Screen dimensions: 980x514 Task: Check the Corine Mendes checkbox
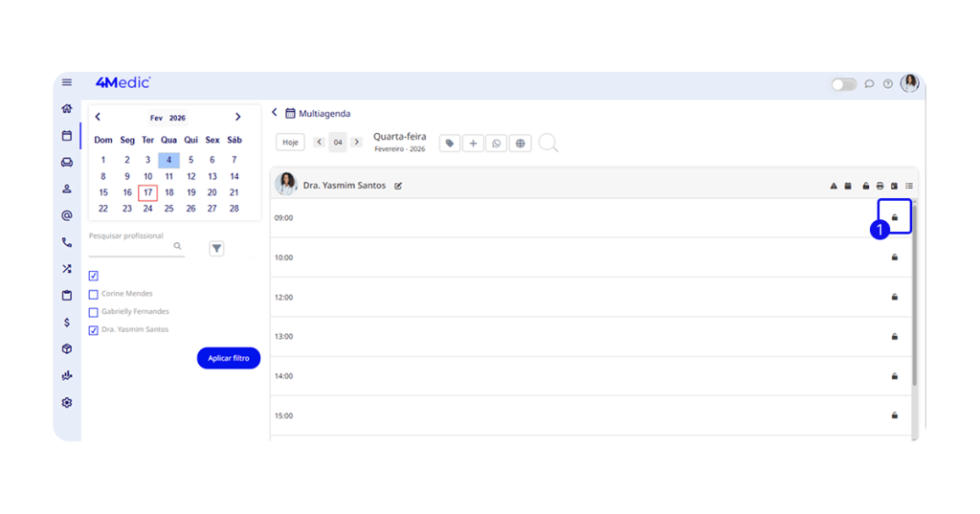(x=94, y=294)
